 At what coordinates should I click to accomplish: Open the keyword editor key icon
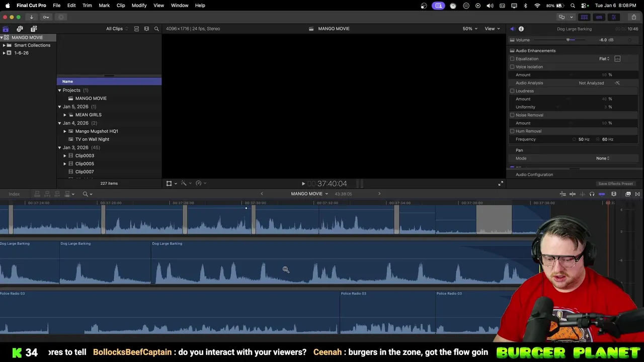46,17
